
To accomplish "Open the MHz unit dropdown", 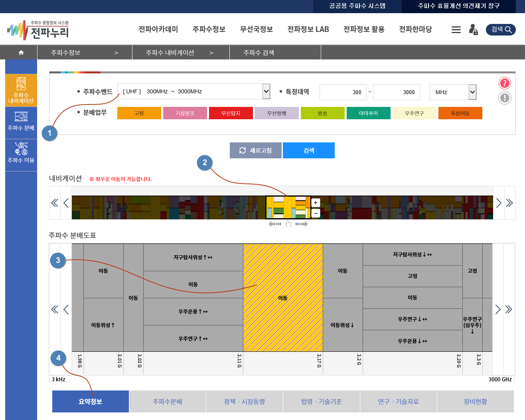I will (453, 92).
